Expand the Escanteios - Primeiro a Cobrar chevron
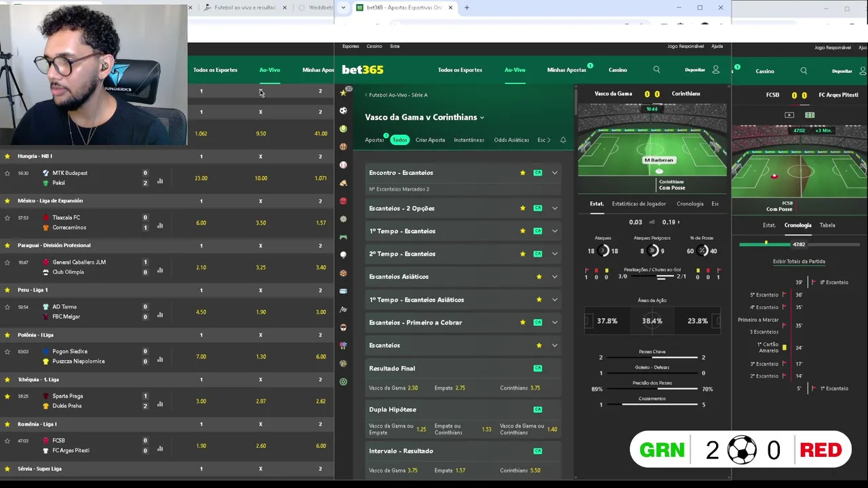The image size is (868, 488). [x=555, y=323]
